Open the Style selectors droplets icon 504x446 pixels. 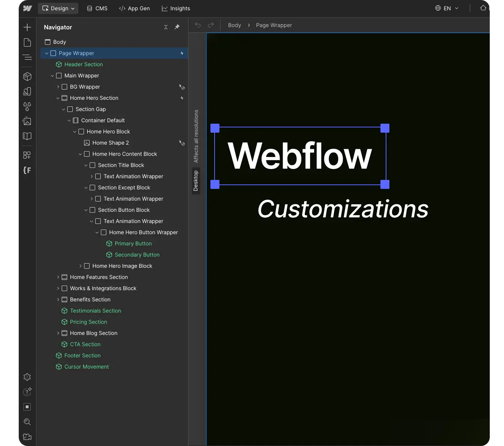coord(27,106)
